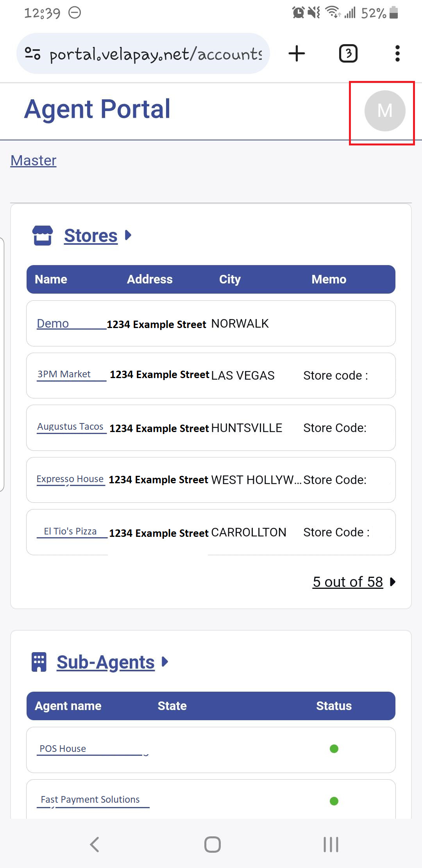Open the tab switcher showing 3 tabs
The width and height of the screenshot is (422, 868).
(x=348, y=54)
